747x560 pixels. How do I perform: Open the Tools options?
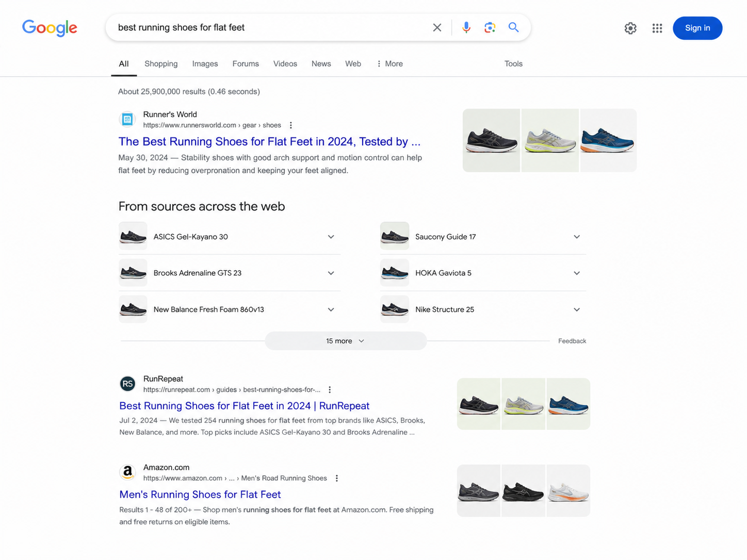click(513, 64)
